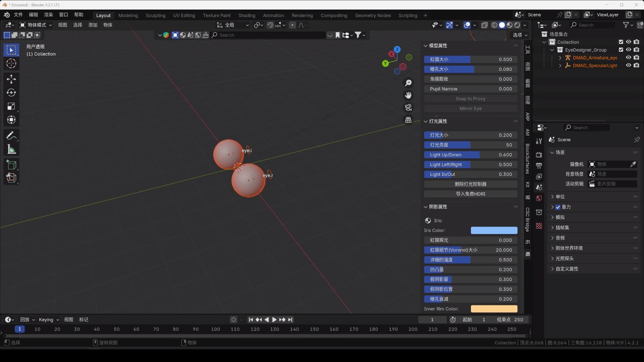Hide DMAD_Armature_eye in viewport
Viewport: 644px width, 362px height.
coord(629,58)
